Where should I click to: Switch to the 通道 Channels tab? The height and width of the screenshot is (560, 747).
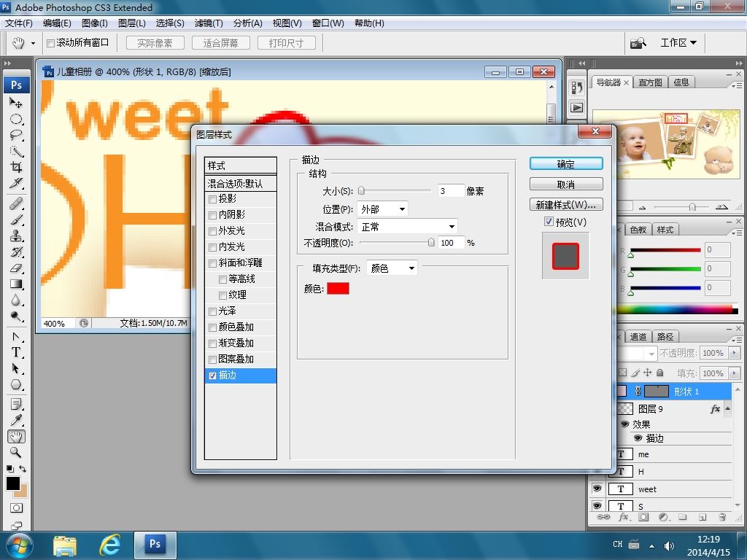pos(638,337)
